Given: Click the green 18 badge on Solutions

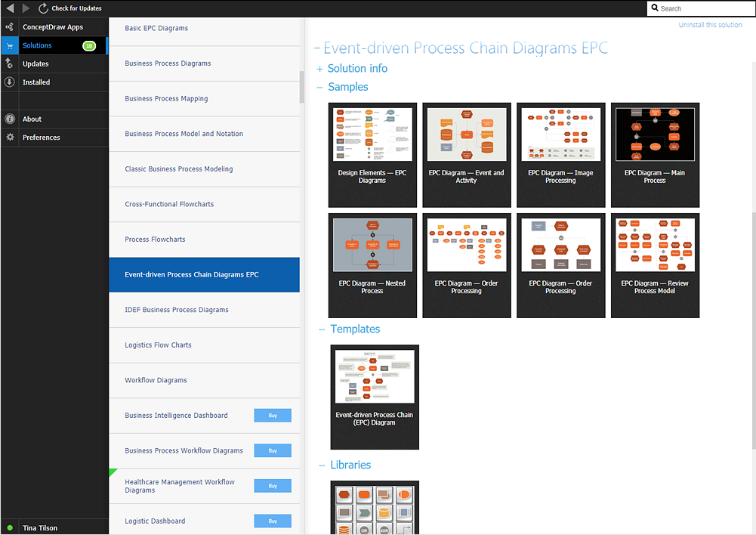Looking at the screenshot, I should (x=89, y=46).
